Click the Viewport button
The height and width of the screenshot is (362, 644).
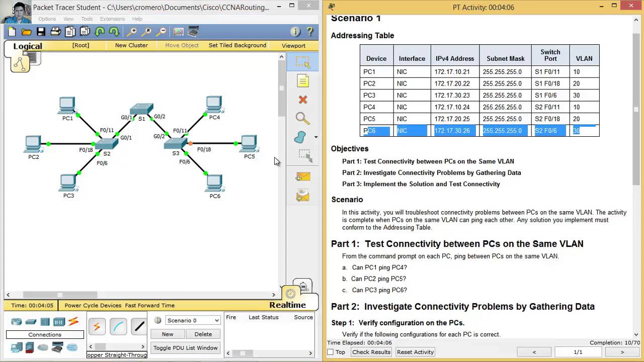(x=293, y=46)
